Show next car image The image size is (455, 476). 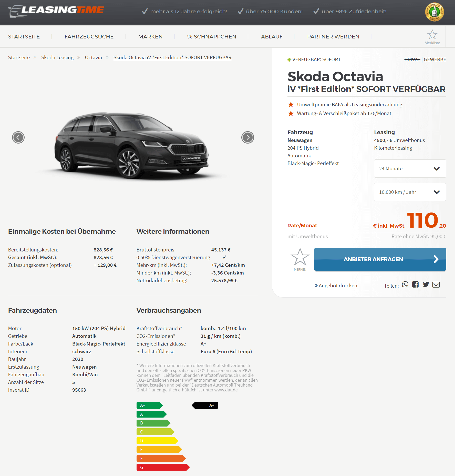tap(247, 137)
